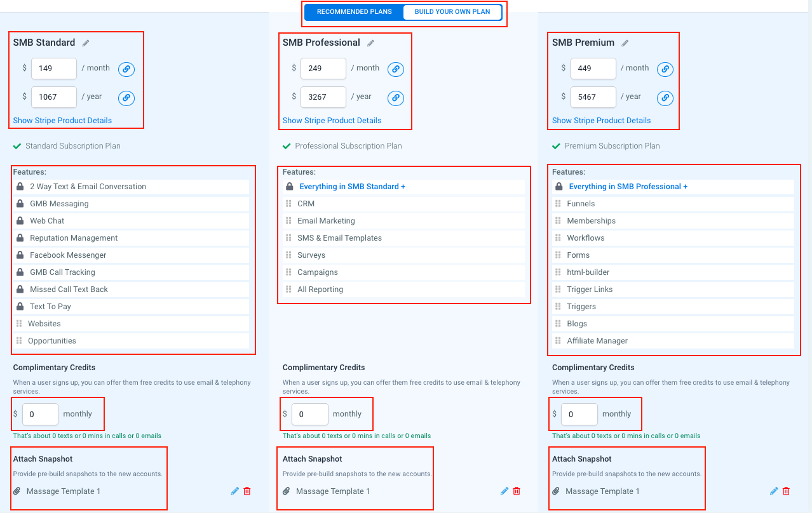Click drag handle beside Websites feature

click(x=19, y=324)
